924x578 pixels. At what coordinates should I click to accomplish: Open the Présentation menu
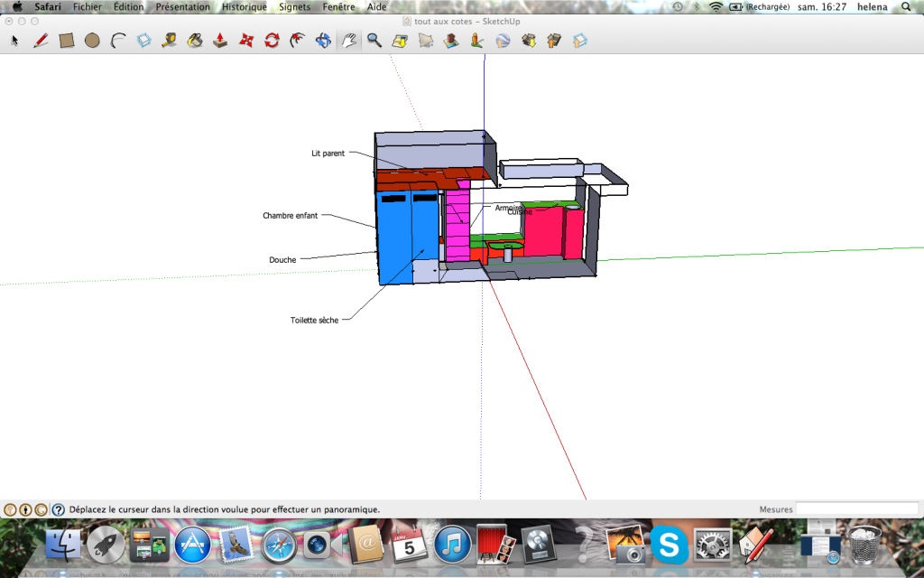coord(182,7)
